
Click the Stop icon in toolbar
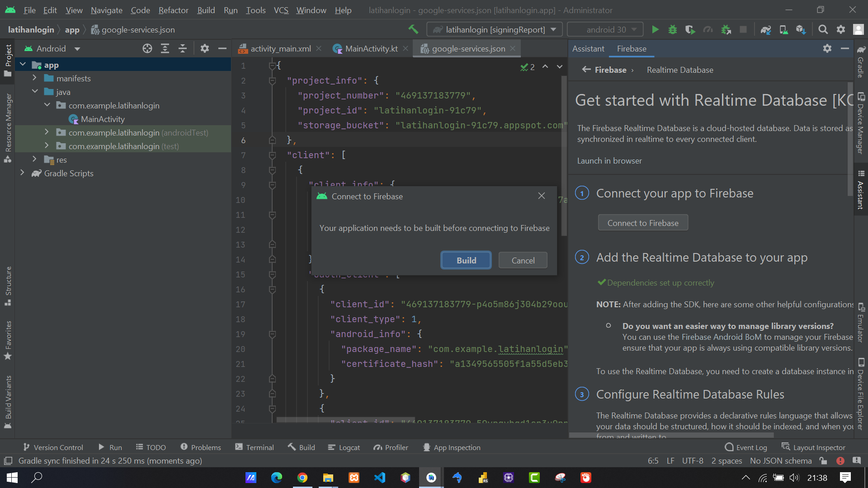point(743,29)
